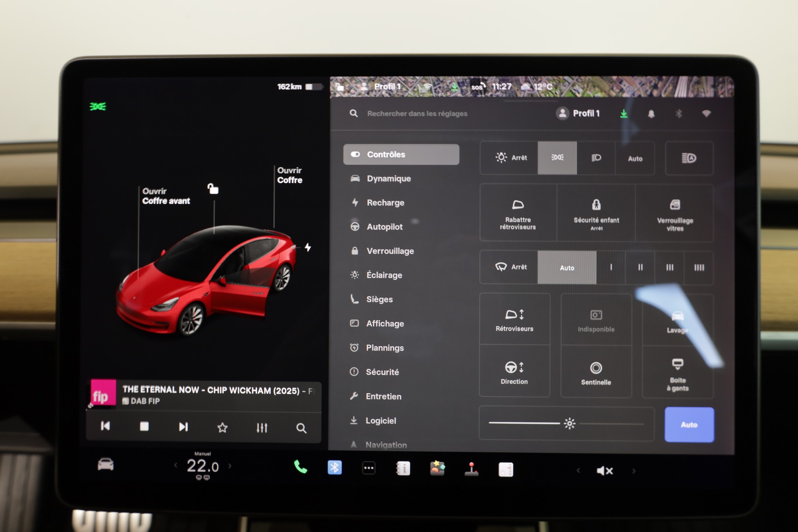Mark the current FIP station as favorite
The image size is (798, 532).
click(222, 428)
